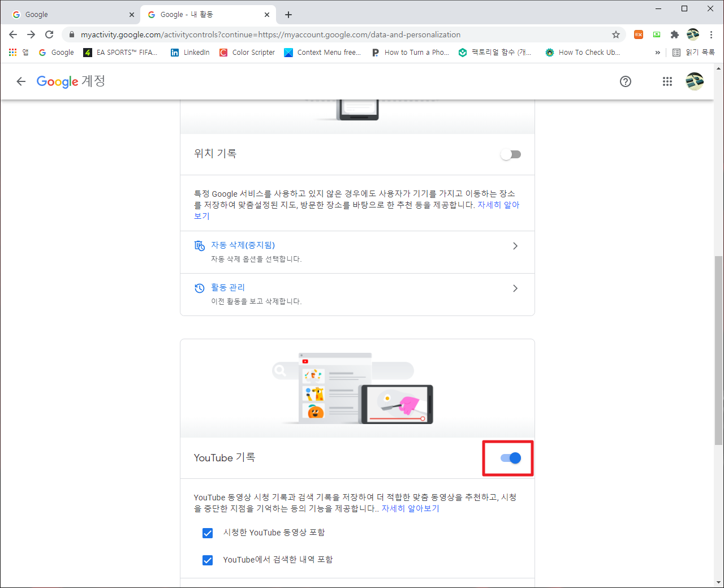Open the apps shortcut in bookmarks bar
The height and width of the screenshot is (588, 724).
coord(18,52)
